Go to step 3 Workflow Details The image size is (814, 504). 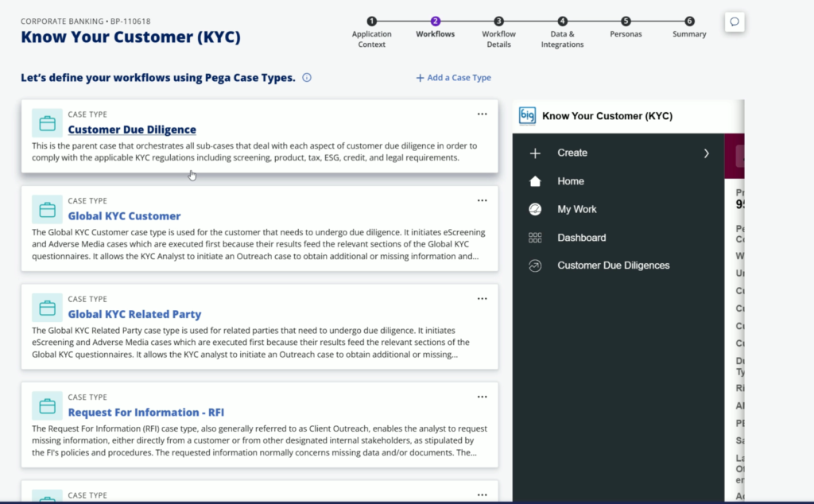coord(499,32)
